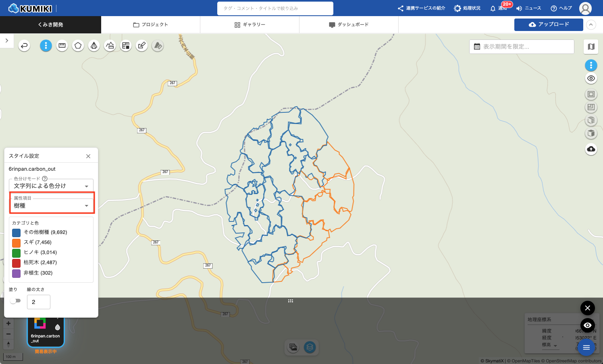The image size is (603, 364).
Task: Click the return arrow icon in toolbar
Action: click(24, 45)
